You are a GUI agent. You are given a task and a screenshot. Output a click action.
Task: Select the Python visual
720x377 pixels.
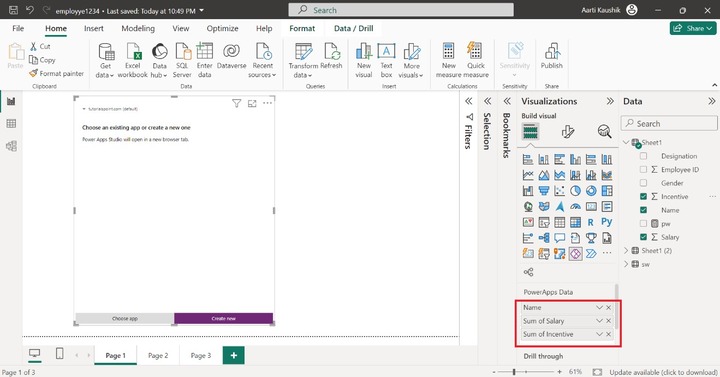coord(607,222)
